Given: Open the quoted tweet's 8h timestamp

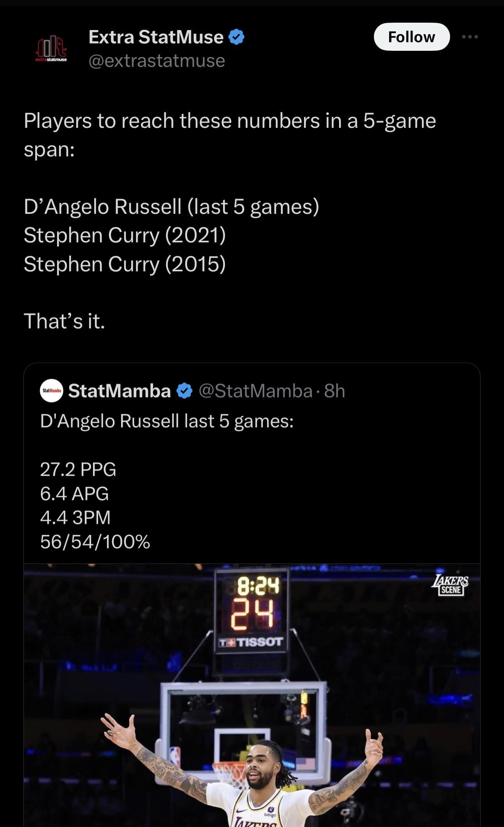Looking at the screenshot, I should coord(335,391).
